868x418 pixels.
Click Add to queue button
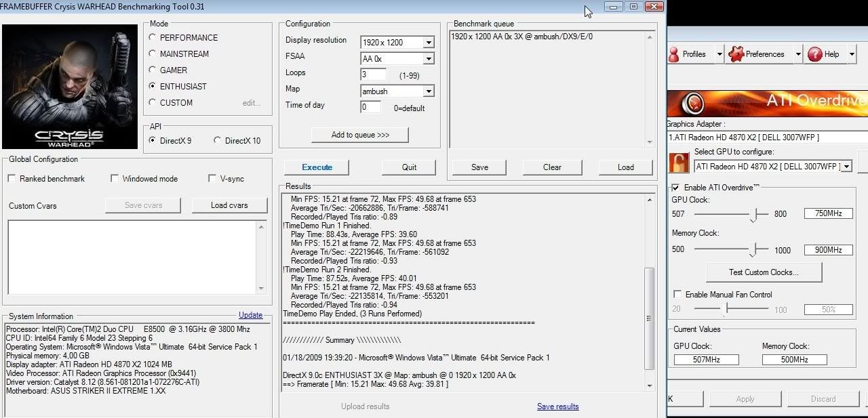(x=360, y=135)
